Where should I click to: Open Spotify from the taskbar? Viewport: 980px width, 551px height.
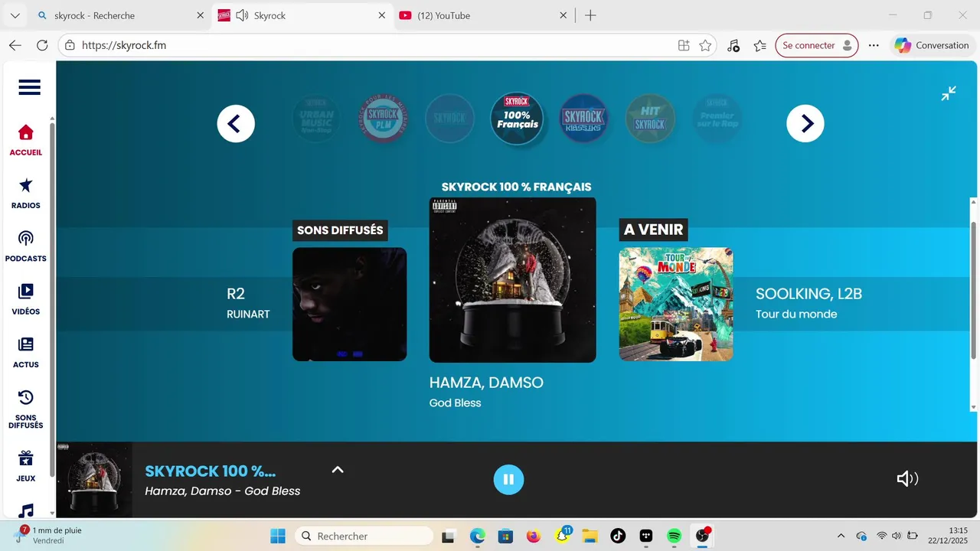[x=674, y=536]
